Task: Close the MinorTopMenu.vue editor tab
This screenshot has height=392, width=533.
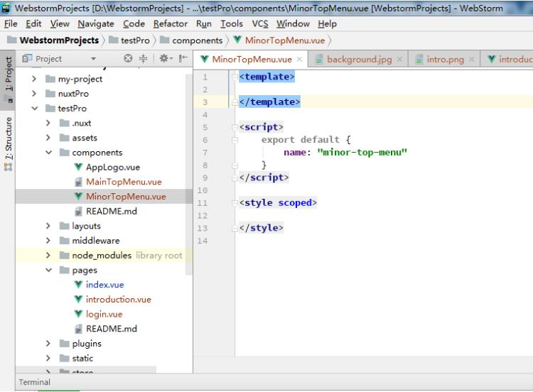Action: tap(299, 59)
